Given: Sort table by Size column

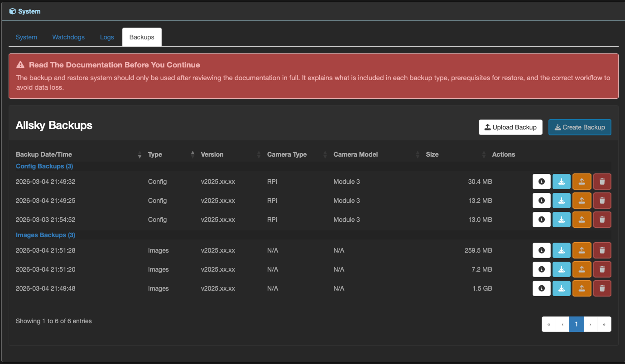Looking at the screenshot, I should click(432, 154).
